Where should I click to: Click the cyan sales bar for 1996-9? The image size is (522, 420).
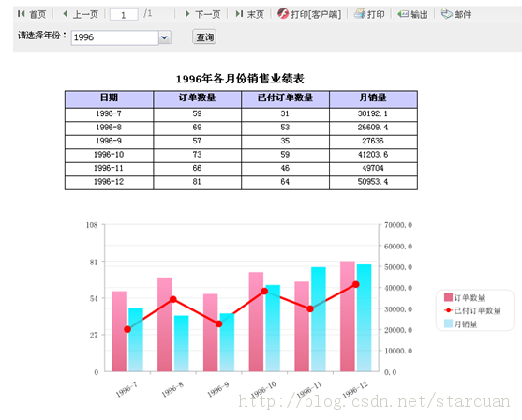coord(227,342)
